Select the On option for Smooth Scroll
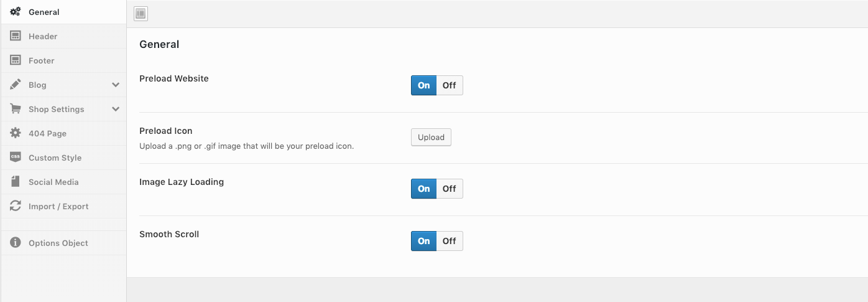Viewport: 868px width, 302px height. [x=424, y=241]
